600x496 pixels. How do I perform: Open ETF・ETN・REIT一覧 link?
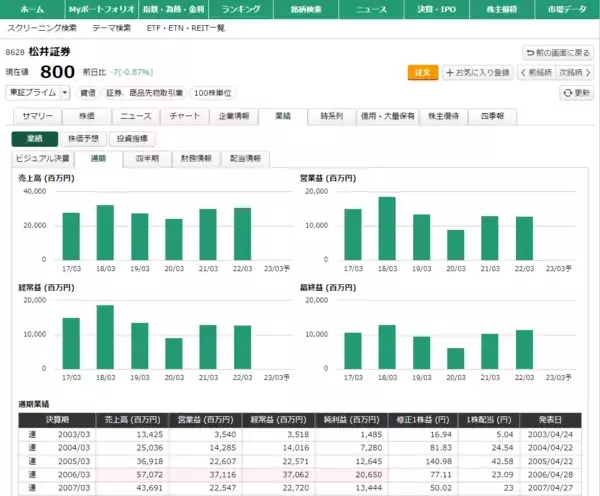pyautogui.click(x=186, y=28)
